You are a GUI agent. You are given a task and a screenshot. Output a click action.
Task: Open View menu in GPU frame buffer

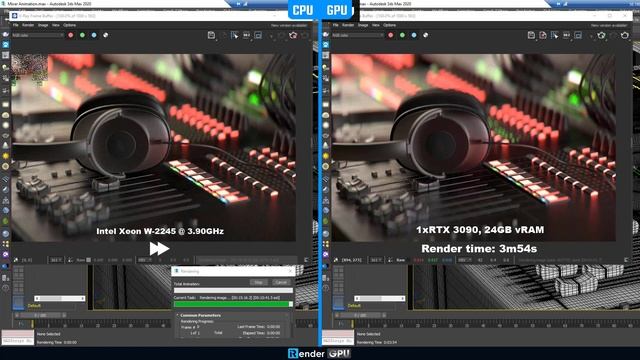coord(376,25)
